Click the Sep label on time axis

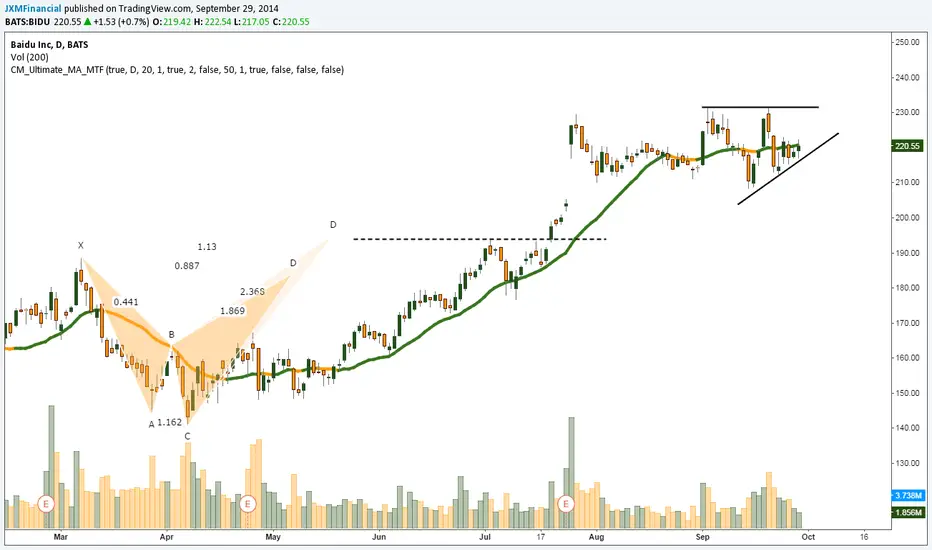(703, 537)
